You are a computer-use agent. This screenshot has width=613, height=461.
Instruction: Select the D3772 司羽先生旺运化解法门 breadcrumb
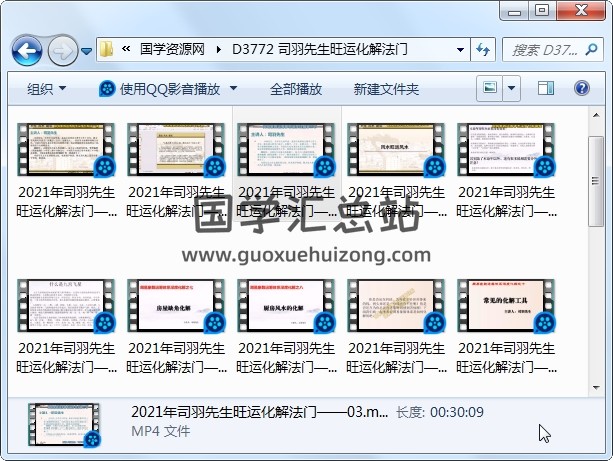(319, 49)
